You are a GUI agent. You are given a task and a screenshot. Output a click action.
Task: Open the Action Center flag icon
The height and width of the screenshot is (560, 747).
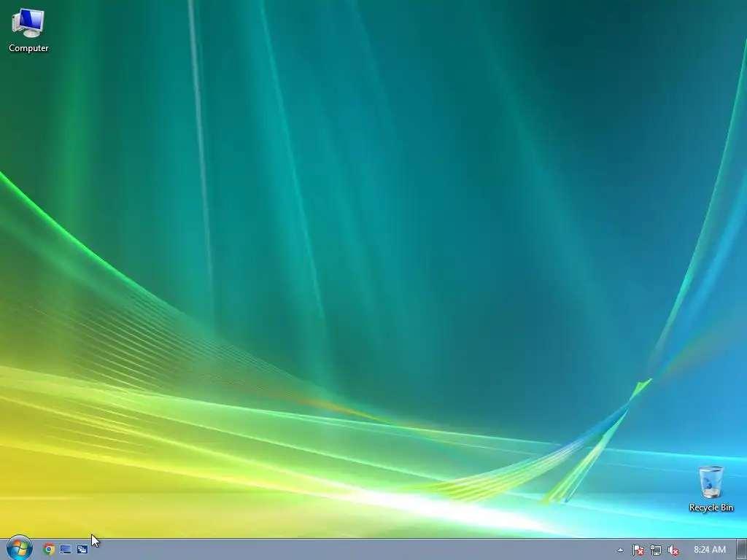click(x=638, y=550)
